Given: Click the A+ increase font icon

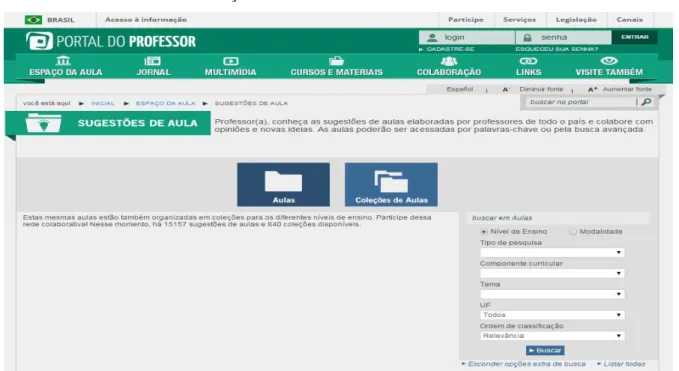Looking at the screenshot, I should [592, 89].
